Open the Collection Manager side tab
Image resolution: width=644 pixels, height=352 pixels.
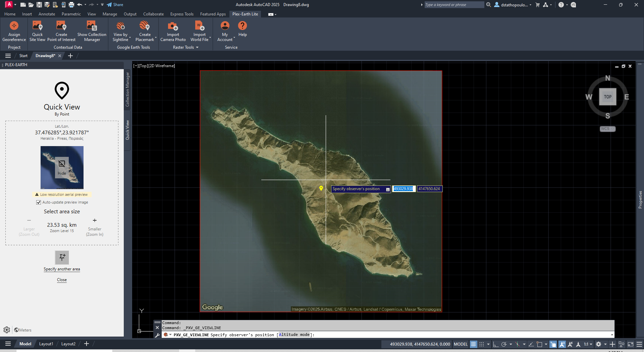pos(127,89)
